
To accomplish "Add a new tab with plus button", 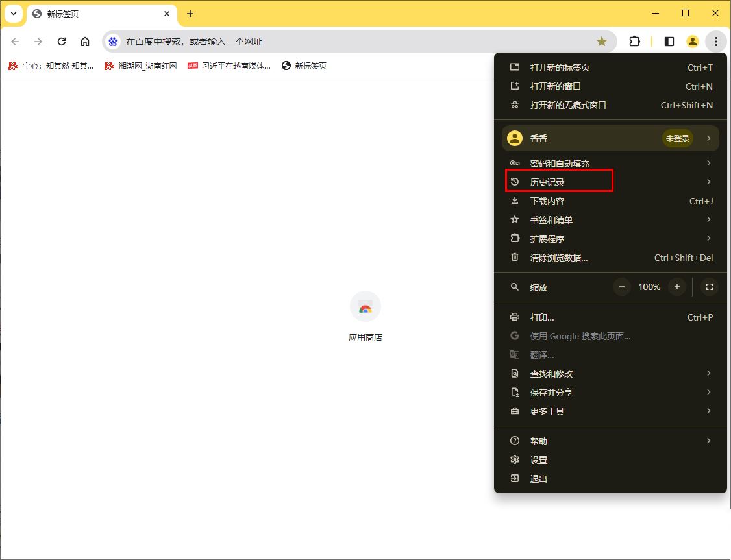I will (x=190, y=14).
